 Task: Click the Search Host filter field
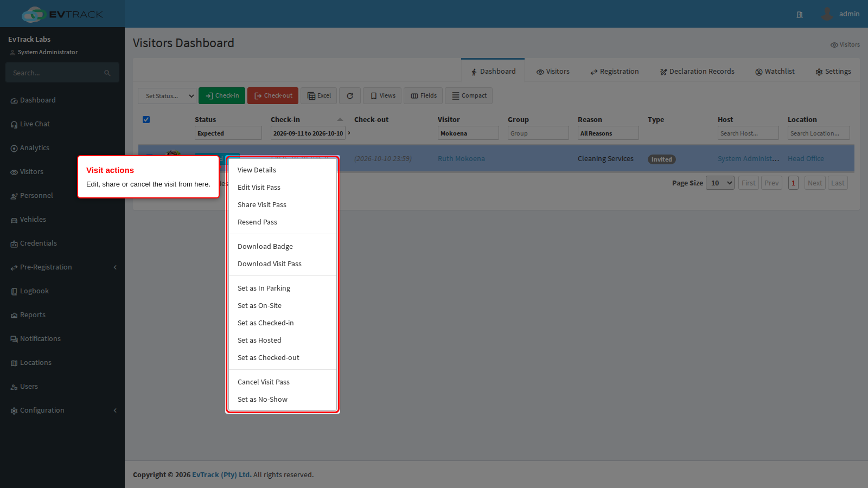tap(748, 133)
